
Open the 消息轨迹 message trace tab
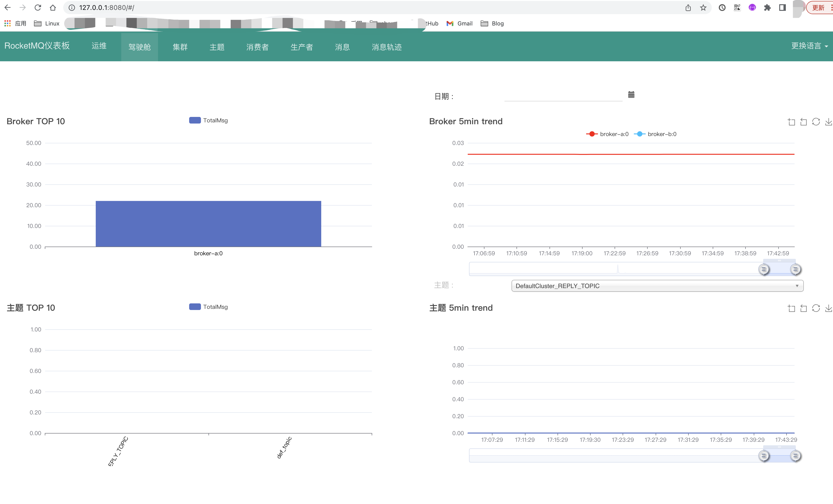click(387, 47)
